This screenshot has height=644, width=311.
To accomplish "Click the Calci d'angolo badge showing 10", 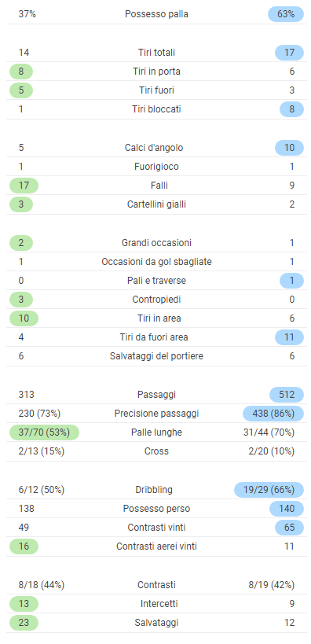I will pos(289,148).
